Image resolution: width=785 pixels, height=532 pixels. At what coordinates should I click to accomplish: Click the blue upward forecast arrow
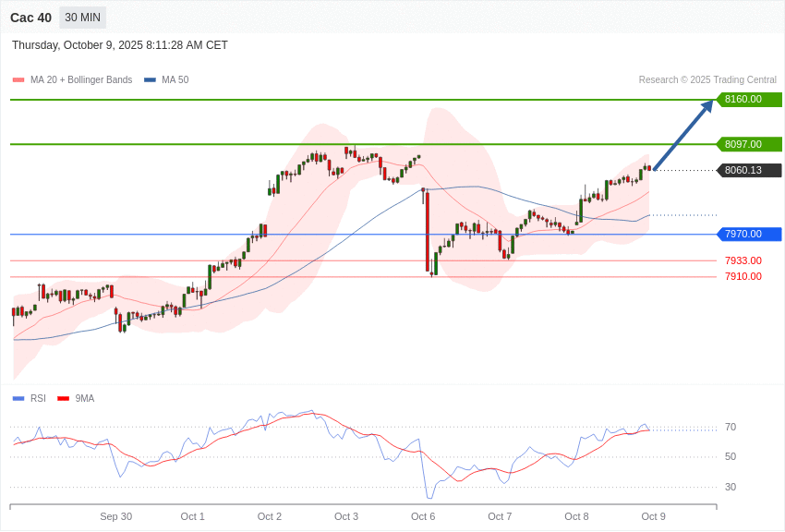click(x=683, y=135)
